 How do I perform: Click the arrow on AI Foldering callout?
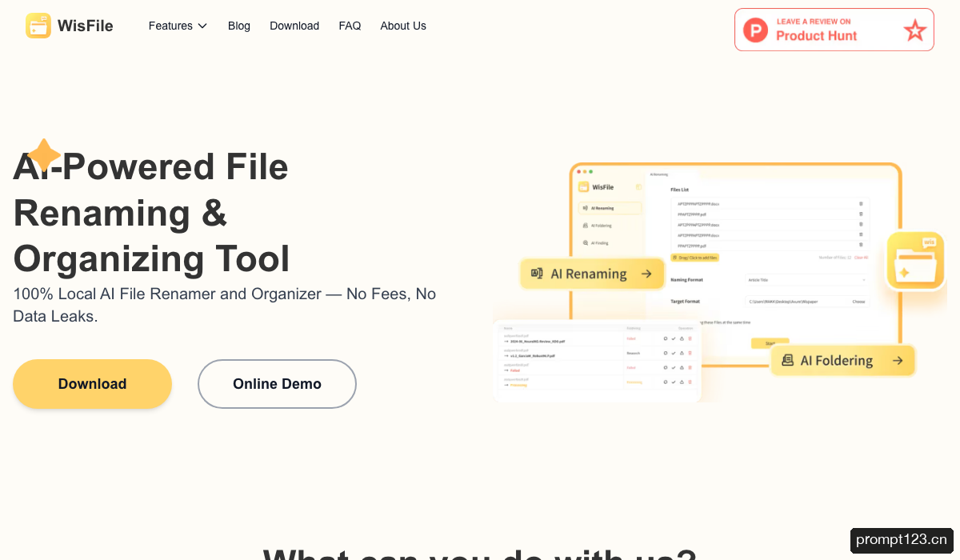[898, 361]
